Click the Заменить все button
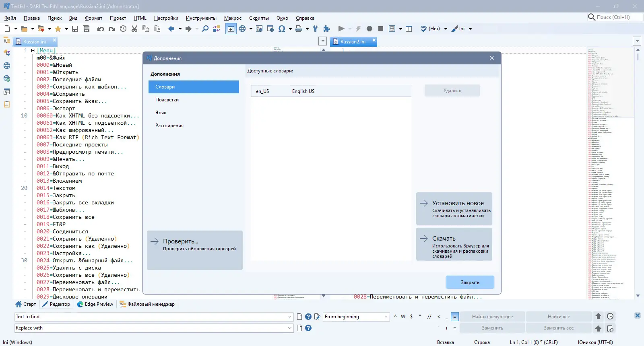The height and width of the screenshot is (346, 644). tap(558, 328)
